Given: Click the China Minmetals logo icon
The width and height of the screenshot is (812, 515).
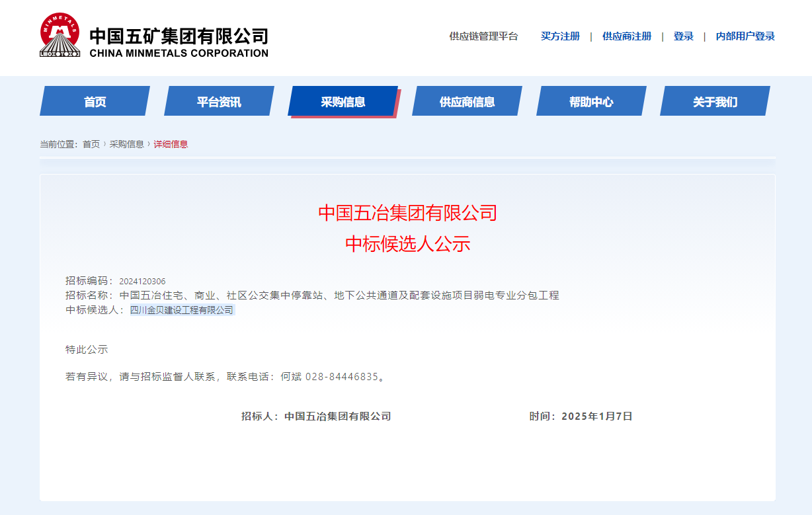Looking at the screenshot, I should pyautogui.click(x=60, y=36).
